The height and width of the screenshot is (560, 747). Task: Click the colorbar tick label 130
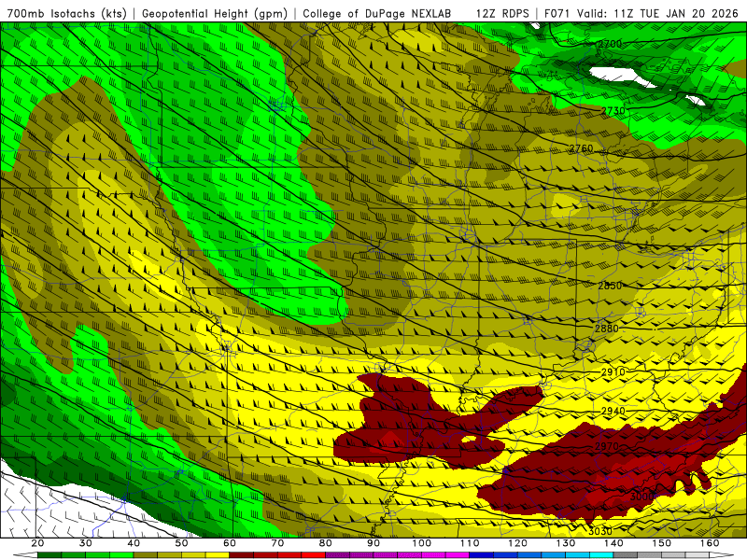pos(566,543)
